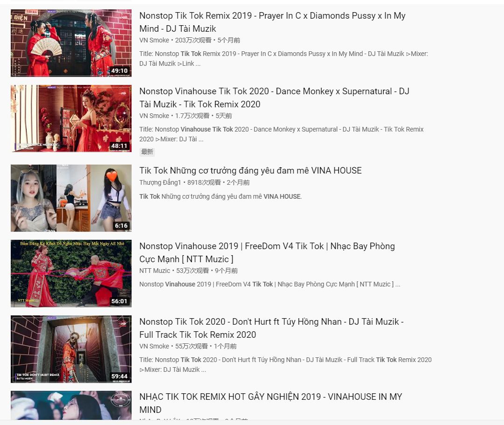The width and height of the screenshot is (504, 425).
Task: Open 'NHẠC TIK TOK REMIX HOT GÂY NGHIỆN 2019' title
Action: (x=271, y=403)
